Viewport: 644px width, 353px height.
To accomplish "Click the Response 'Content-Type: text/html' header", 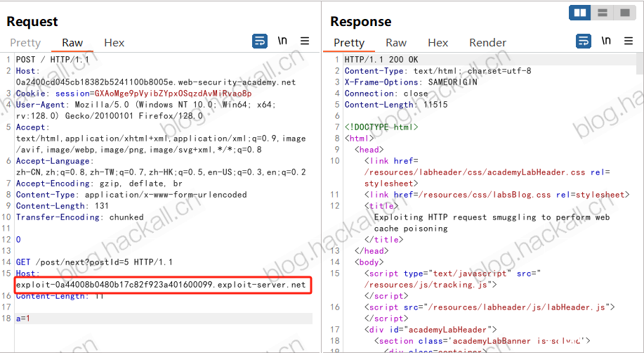I will coord(438,71).
